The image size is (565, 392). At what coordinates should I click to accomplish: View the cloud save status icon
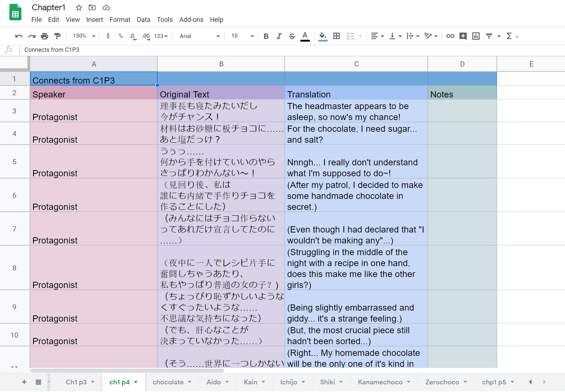(106, 8)
